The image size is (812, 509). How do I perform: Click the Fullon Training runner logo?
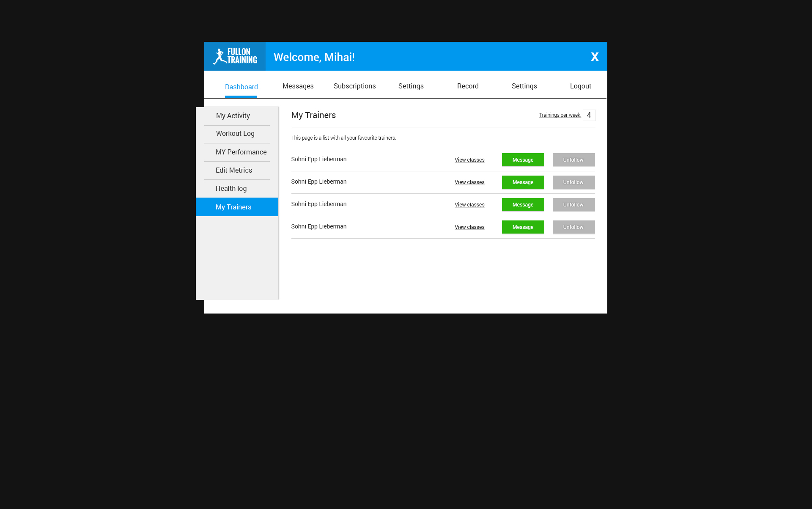click(x=235, y=56)
